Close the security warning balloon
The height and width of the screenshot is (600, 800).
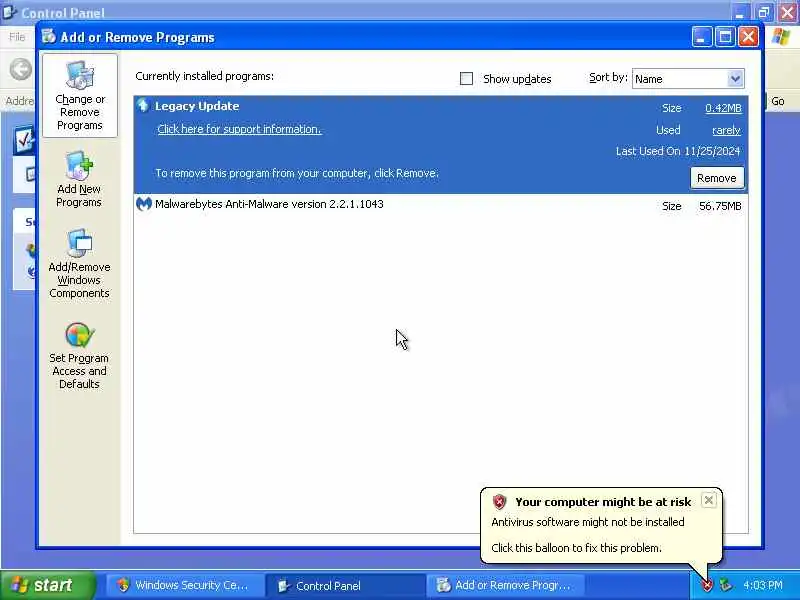coord(709,501)
